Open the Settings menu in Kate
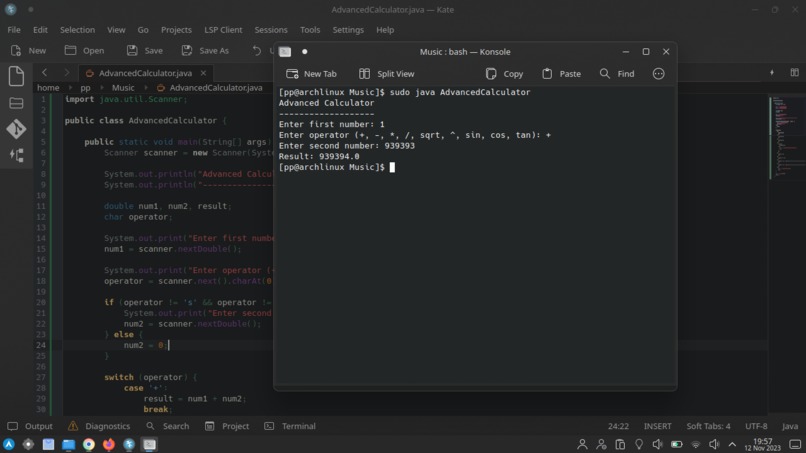The image size is (806, 453). [348, 30]
